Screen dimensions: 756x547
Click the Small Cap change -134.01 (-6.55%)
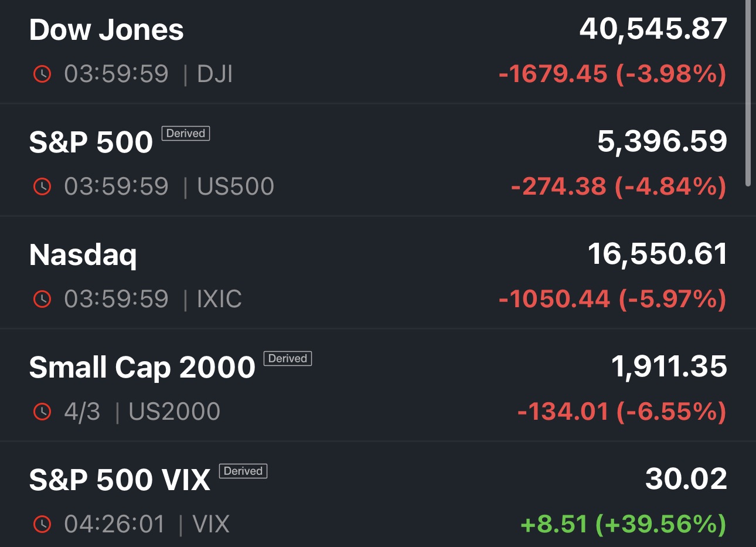[x=621, y=412]
